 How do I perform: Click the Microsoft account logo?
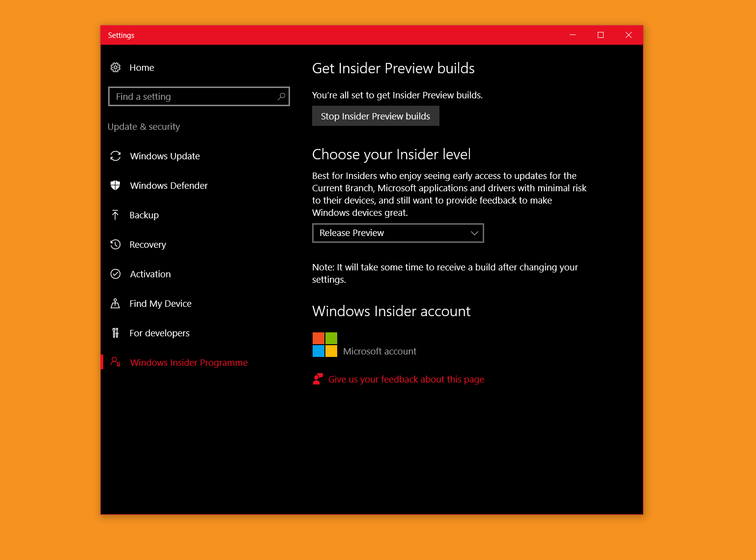pos(325,345)
